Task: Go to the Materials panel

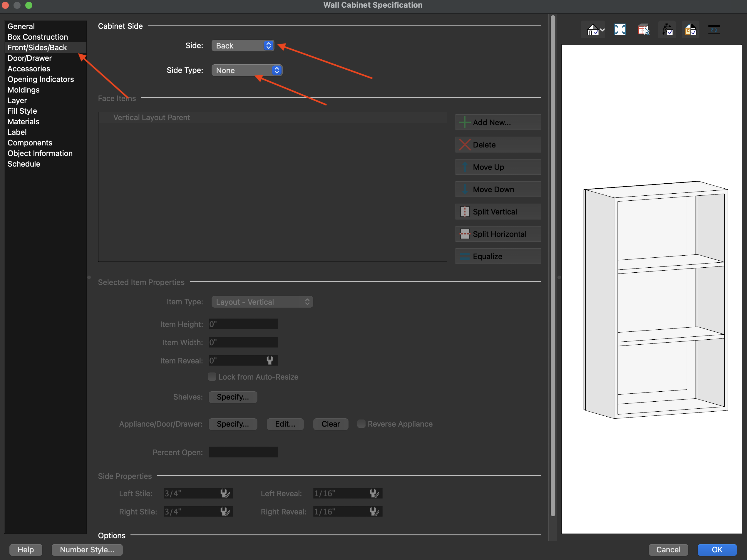Action: click(x=23, y=122)
